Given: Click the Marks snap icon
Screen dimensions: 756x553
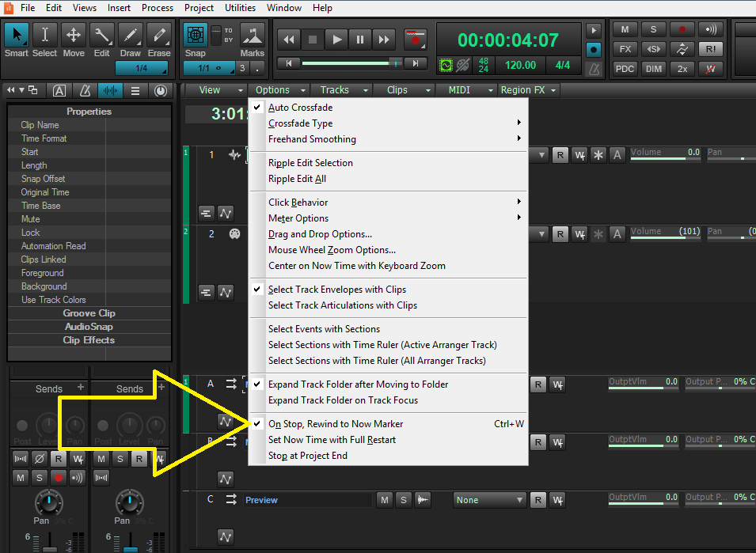Looking at the screenshot, I should pos(253,35).
